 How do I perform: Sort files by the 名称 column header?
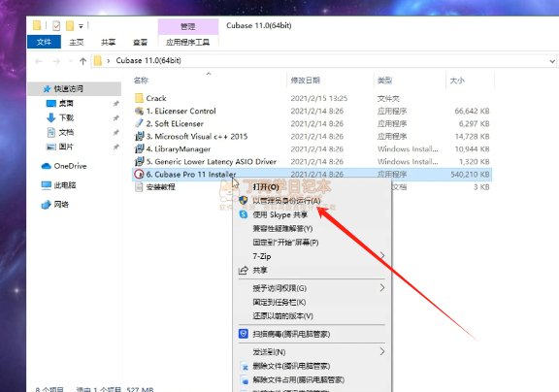[141, 81]
